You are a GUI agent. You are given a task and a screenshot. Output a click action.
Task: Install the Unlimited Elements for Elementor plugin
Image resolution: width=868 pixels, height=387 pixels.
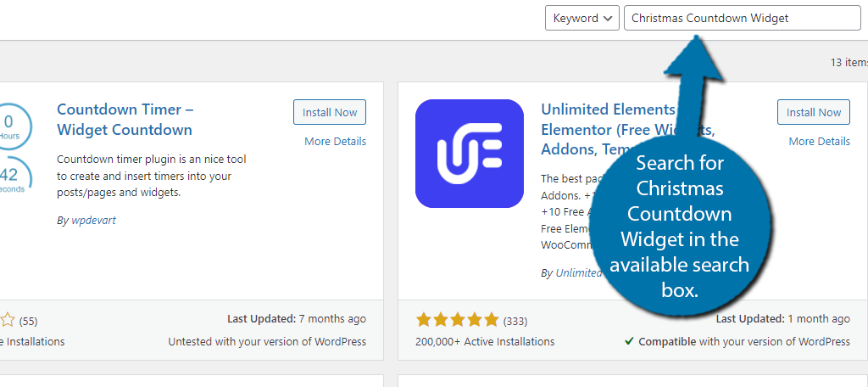coord(813,113)
